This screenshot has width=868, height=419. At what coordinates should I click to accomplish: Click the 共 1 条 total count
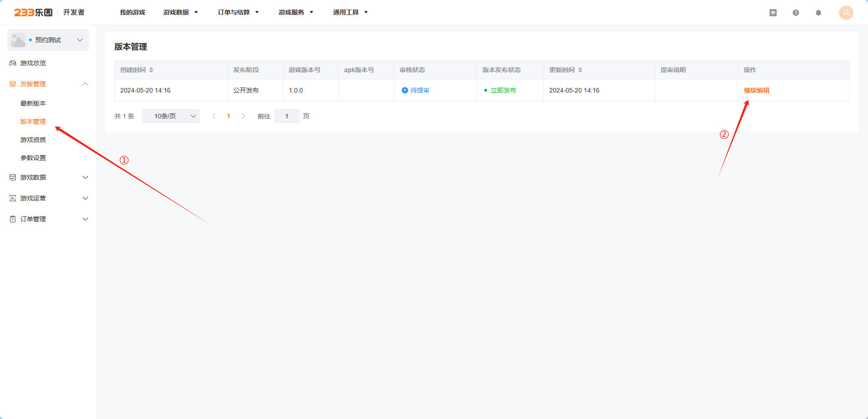124,116
